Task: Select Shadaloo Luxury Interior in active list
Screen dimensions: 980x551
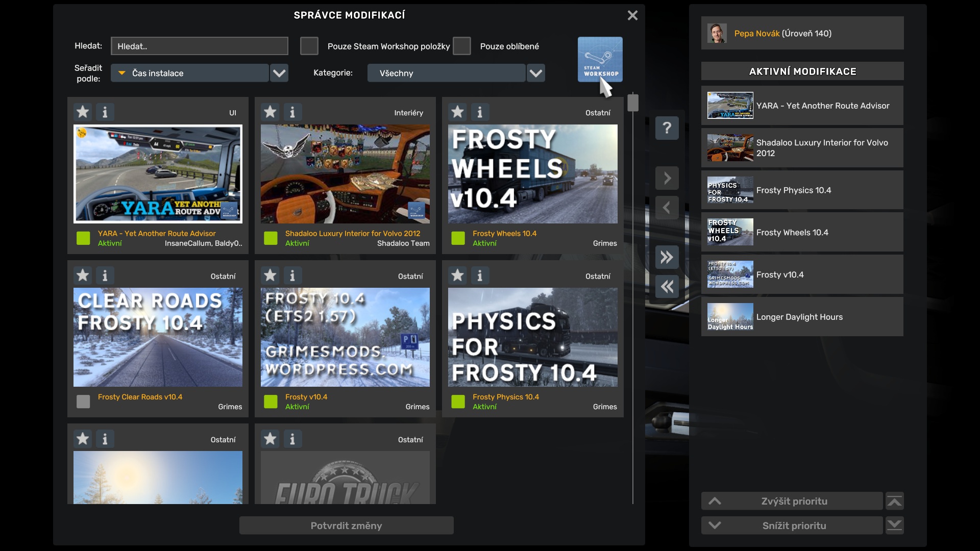Action: coord(802,148)
